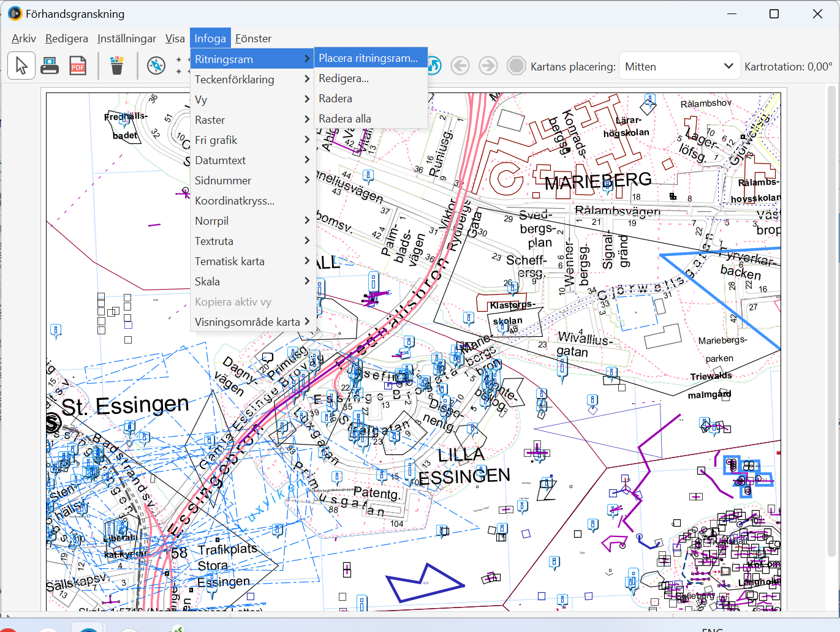Click the compass navigation icon

click(156, 66)
